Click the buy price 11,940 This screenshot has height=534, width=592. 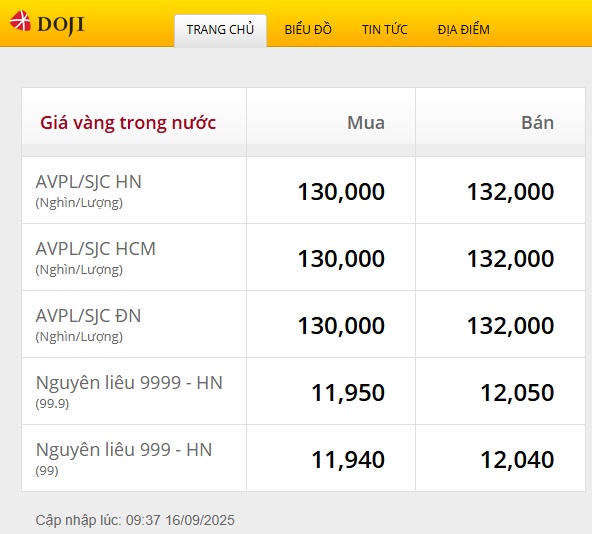tap(348, 460)
